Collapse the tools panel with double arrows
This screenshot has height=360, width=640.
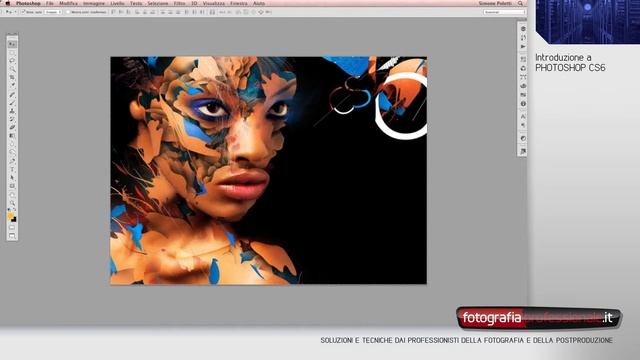coord(12,34)
